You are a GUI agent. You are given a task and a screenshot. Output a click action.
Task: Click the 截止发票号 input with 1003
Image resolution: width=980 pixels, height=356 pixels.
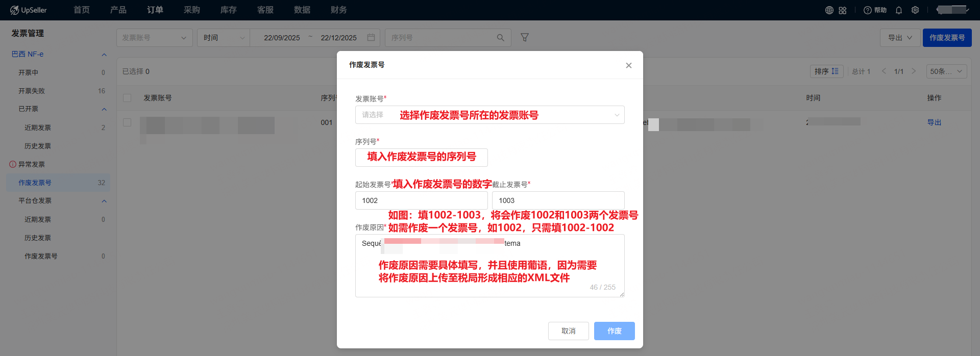click(558, 200)
